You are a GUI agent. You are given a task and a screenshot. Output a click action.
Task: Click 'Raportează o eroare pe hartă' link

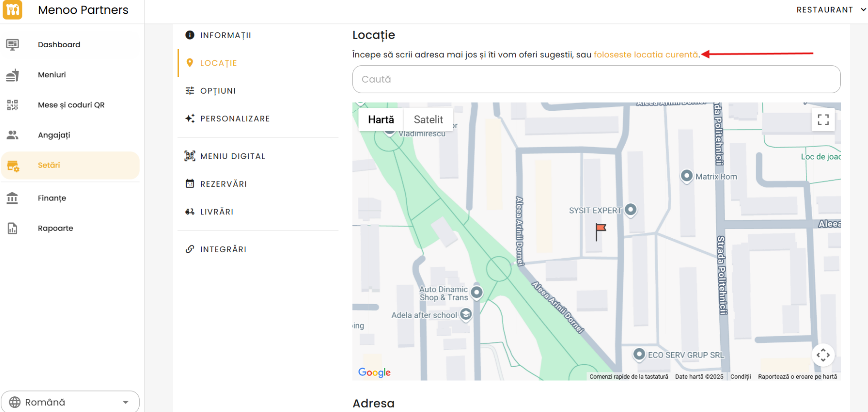tap(797, 377)
